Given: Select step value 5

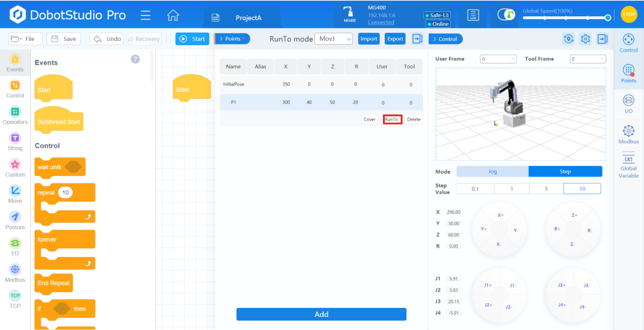Looking at the screenshot, I should pyautogui.click(x=546, y=189).
